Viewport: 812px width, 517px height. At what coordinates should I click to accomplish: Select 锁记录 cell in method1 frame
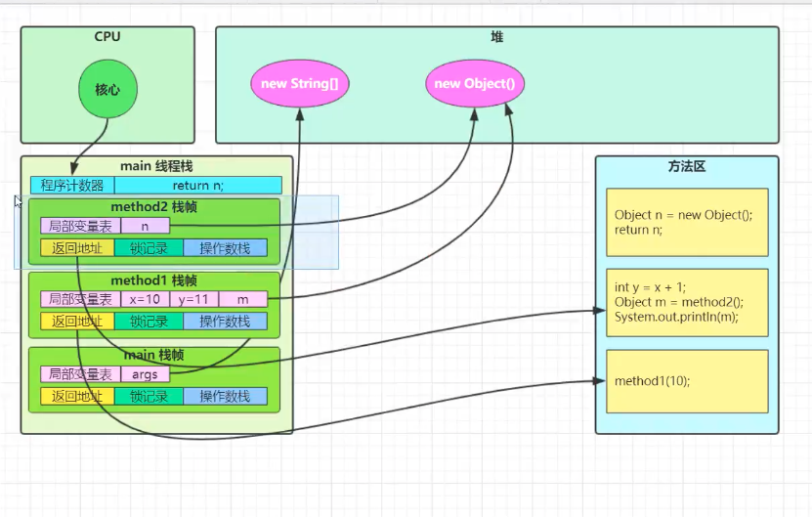point(149,322)
